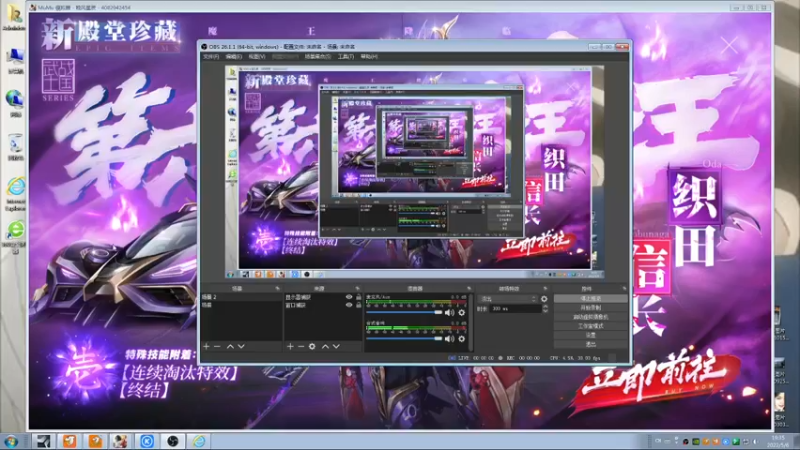Toggle visibility of the 显示器捕获 source
Viewport: 800px width, 450px height.
[349, 297]
